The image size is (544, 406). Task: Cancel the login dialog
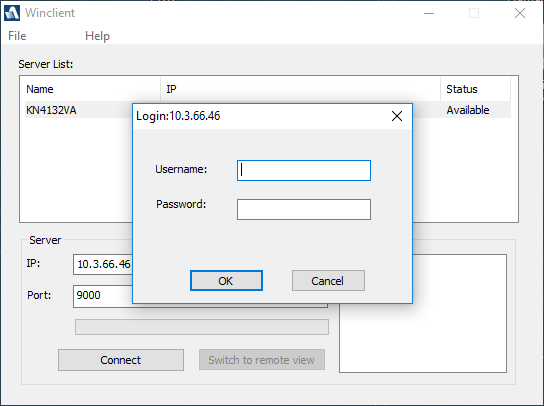point(328,280)
